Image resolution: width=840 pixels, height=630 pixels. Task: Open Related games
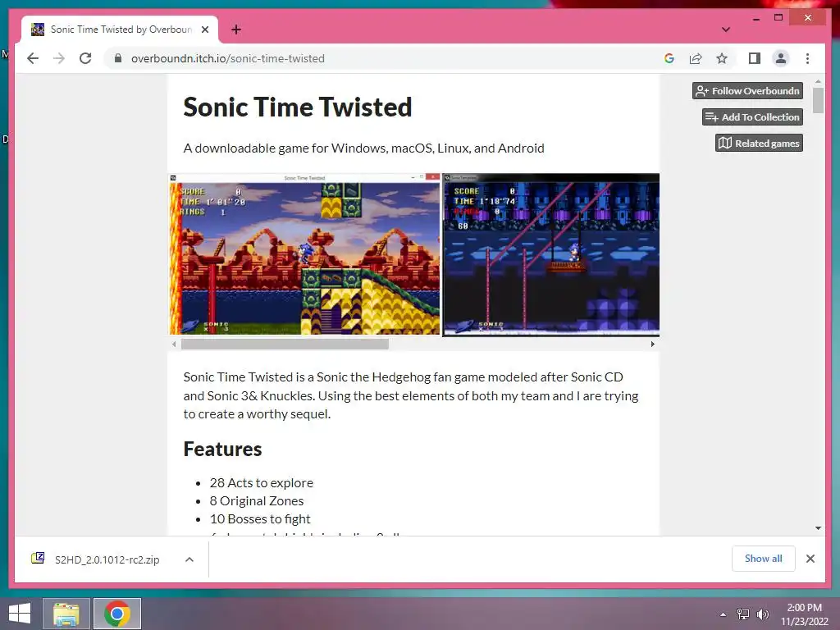pos(759,143)
